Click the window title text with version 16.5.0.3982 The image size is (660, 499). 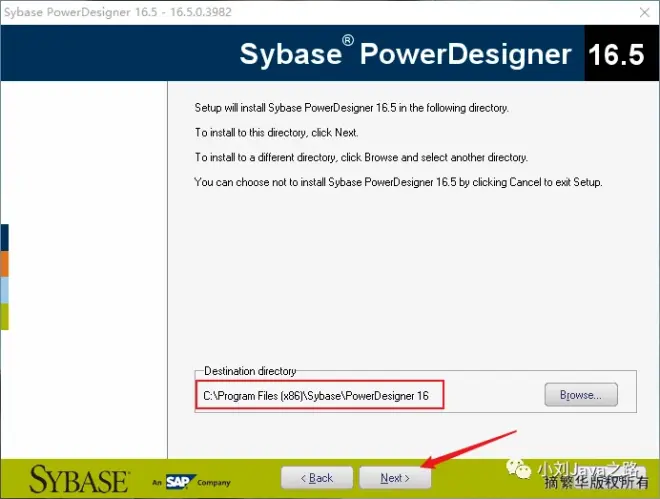118,12
